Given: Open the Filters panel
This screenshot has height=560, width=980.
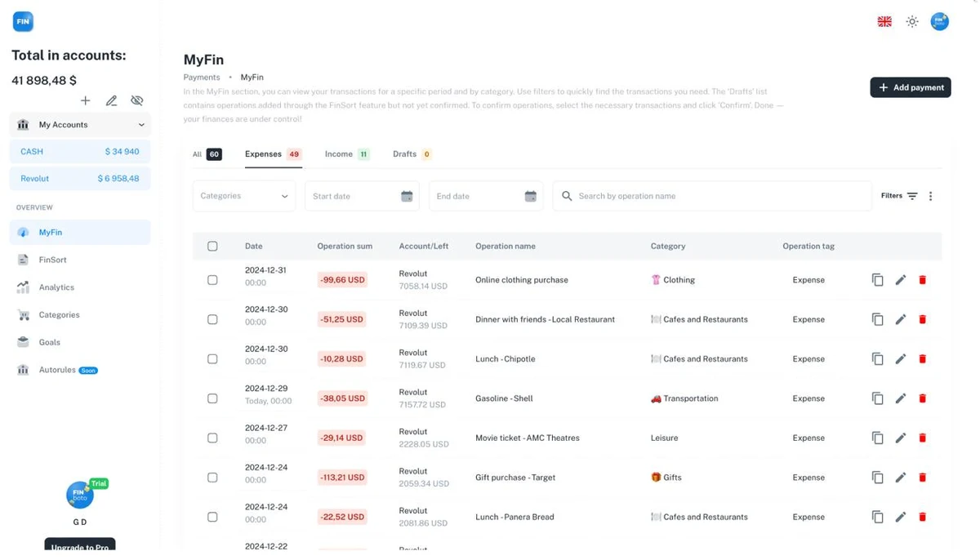Looking at the screenshot, I should (899, 196).
